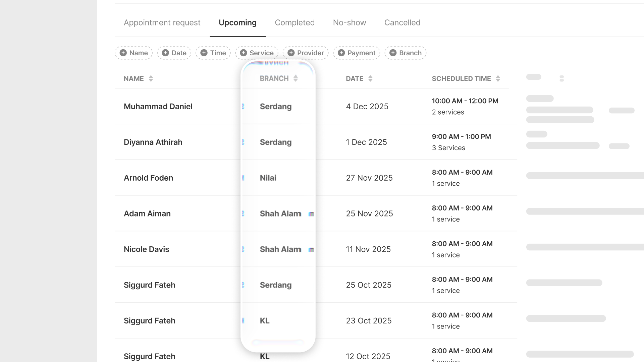Select Diyanna Athirah's appointment

[153, 142]
